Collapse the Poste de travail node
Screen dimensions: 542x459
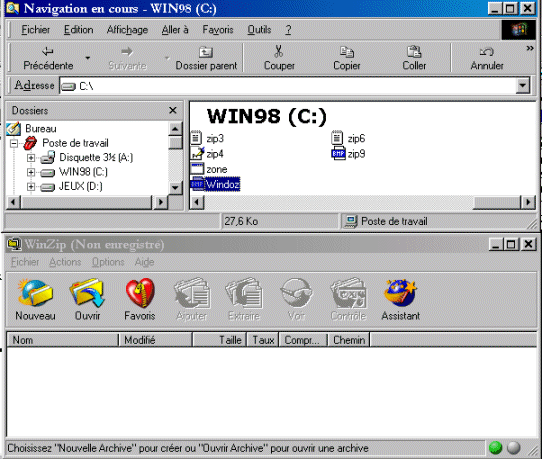(14, 143)
